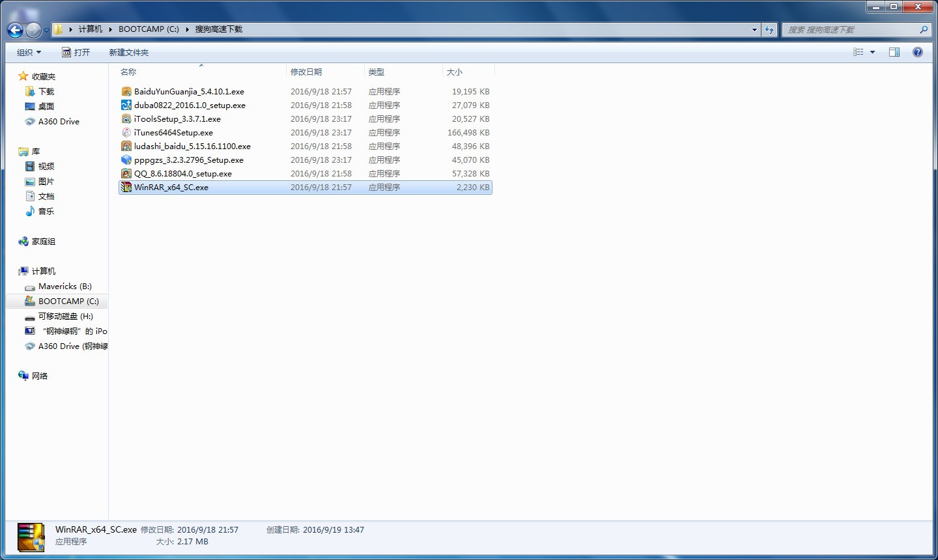Select file name duba0822_2016.1.0_setup.exe

(x=190, y=105)
